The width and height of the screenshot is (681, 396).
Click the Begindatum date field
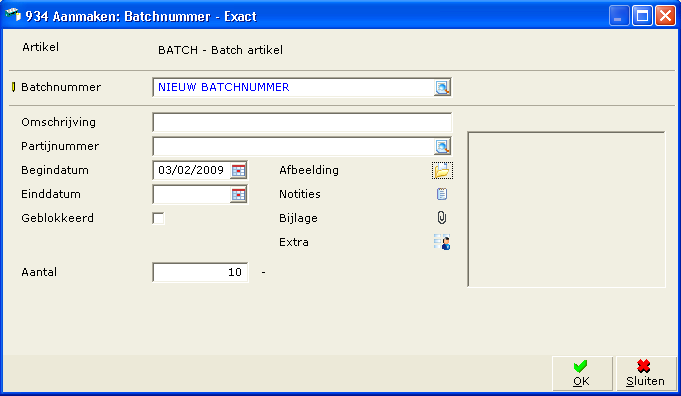coord(192,171)
